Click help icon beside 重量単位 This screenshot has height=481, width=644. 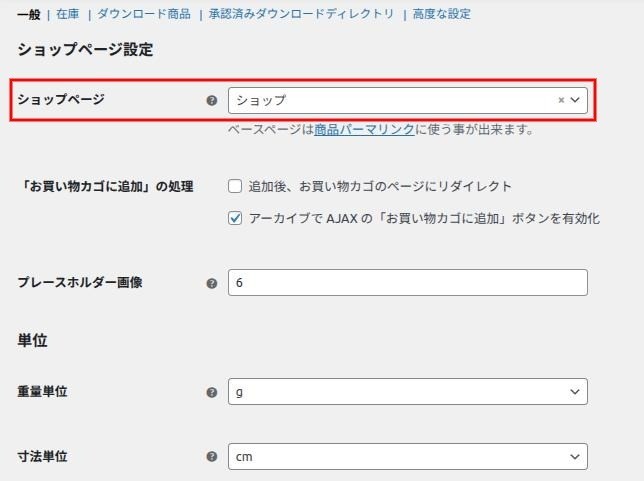coord(211,392)
